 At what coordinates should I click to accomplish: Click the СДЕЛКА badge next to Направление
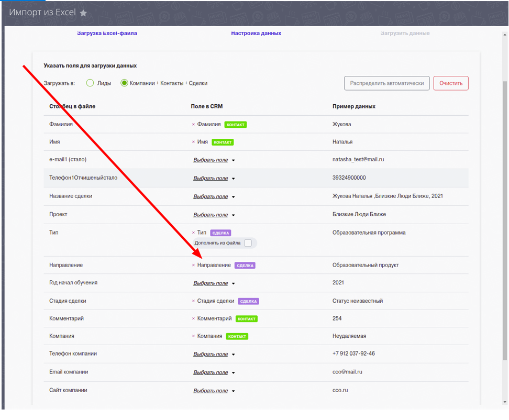245,266
